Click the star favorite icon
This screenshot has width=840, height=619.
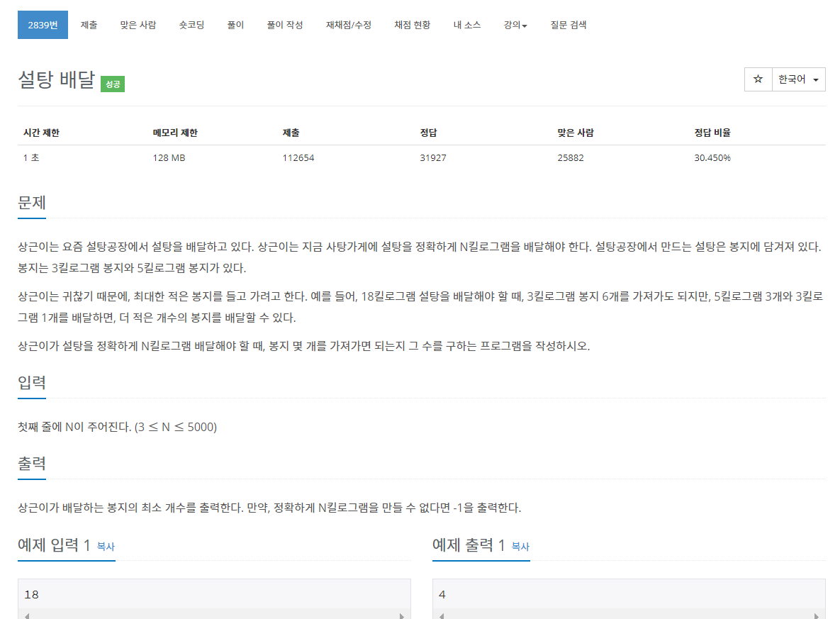758,79
